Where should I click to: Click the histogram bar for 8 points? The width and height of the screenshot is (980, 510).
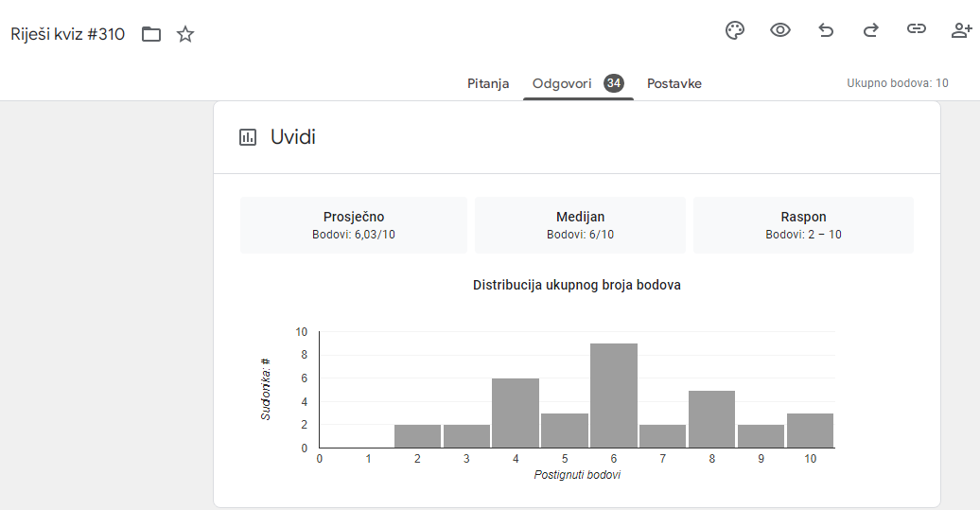point(712,419)
